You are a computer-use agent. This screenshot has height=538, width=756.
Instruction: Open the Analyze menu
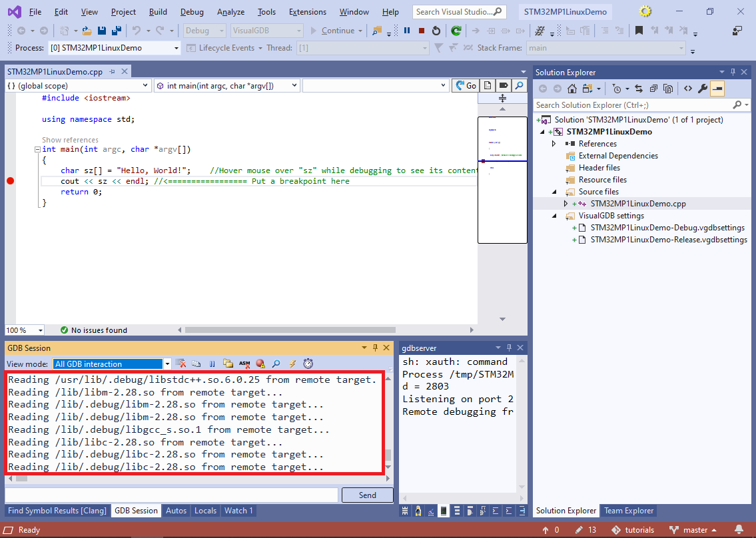(230, 12)
